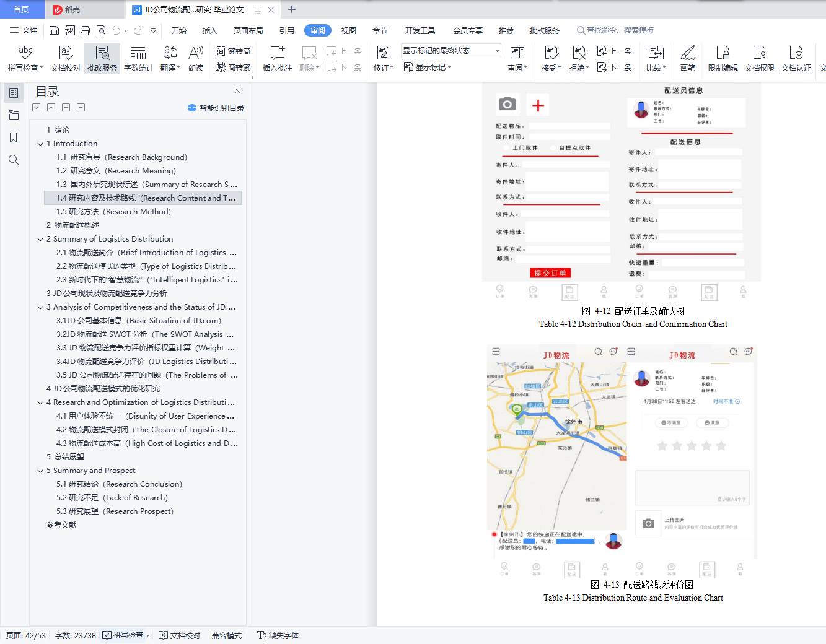Viewport: 826px width, 644px height.
Task: Click the Save icon in quick access toolbar
Action: 54,30
